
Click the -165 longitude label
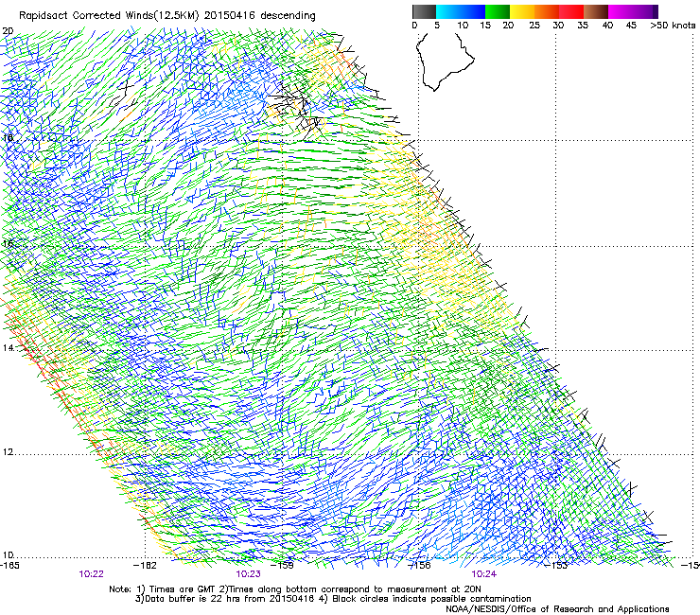[x=9, y=566]
